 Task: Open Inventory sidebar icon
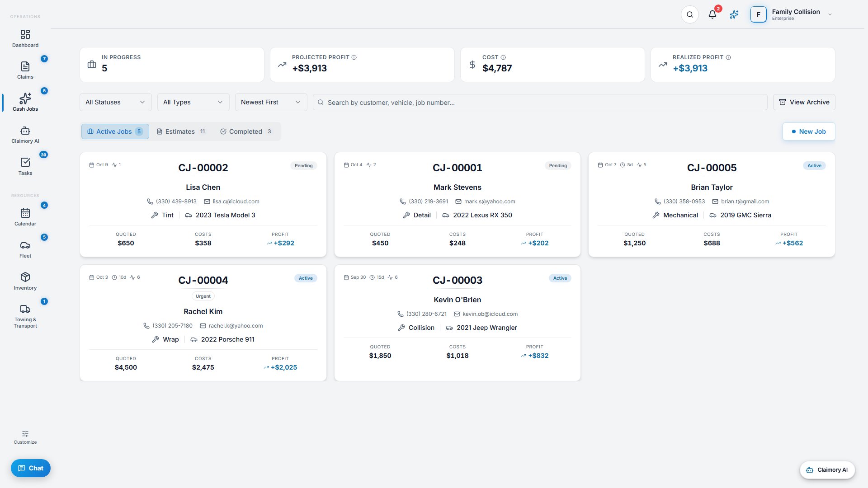pyautogui.click(x=25, y=277)
